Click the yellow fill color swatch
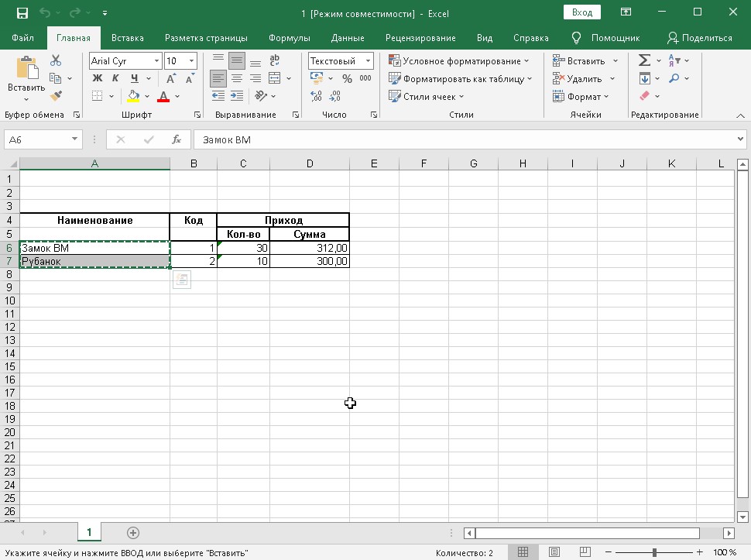 pos(133,97)
